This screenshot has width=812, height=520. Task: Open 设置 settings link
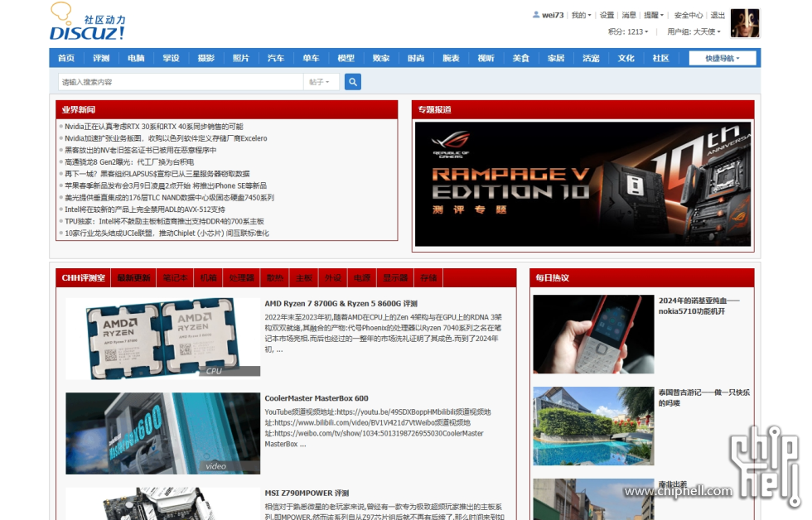coord(607,16)
